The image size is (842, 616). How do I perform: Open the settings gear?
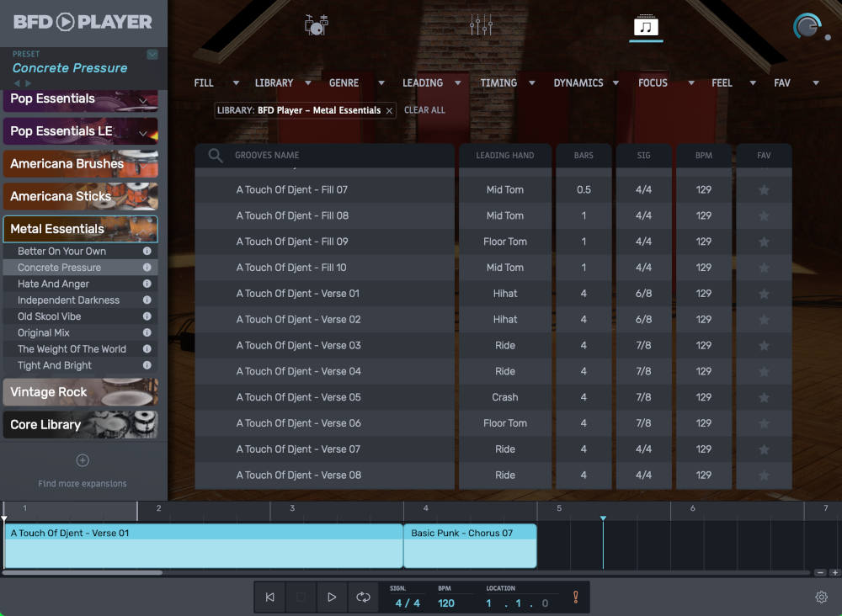coord(822,597)
